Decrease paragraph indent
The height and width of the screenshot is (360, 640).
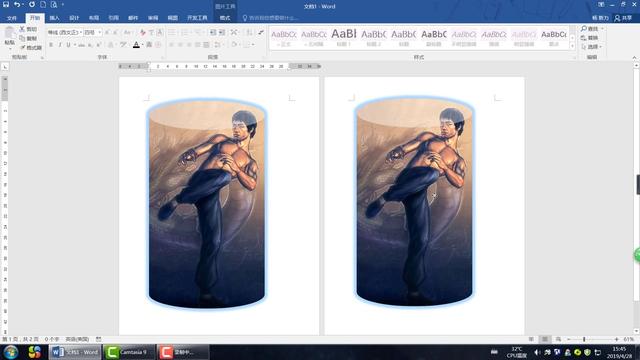click(213, 32)
